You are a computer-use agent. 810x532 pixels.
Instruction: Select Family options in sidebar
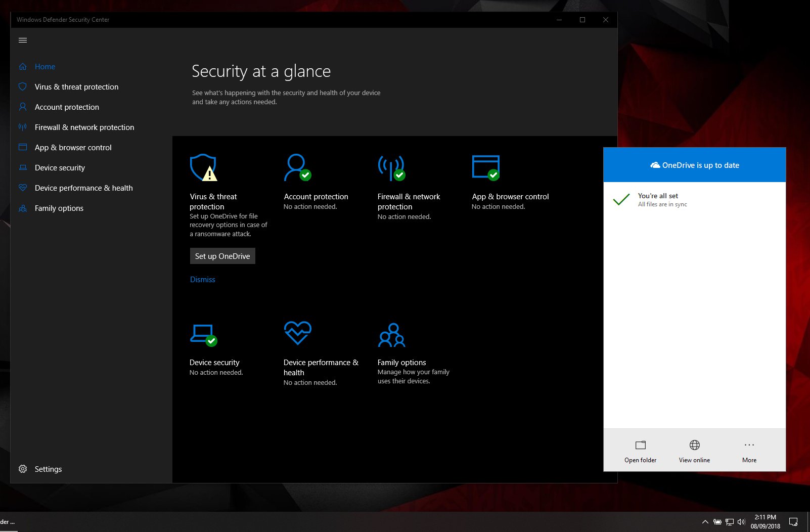pos(59,208)
